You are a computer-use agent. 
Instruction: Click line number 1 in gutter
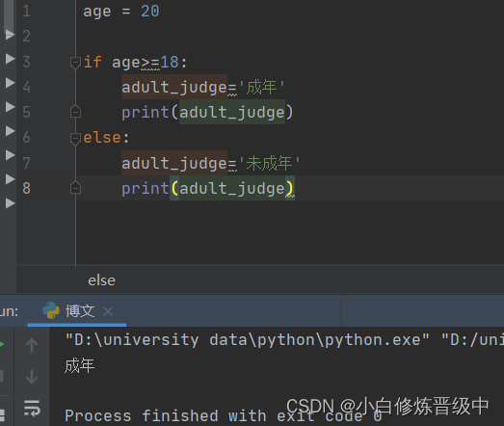coord(26,12)
